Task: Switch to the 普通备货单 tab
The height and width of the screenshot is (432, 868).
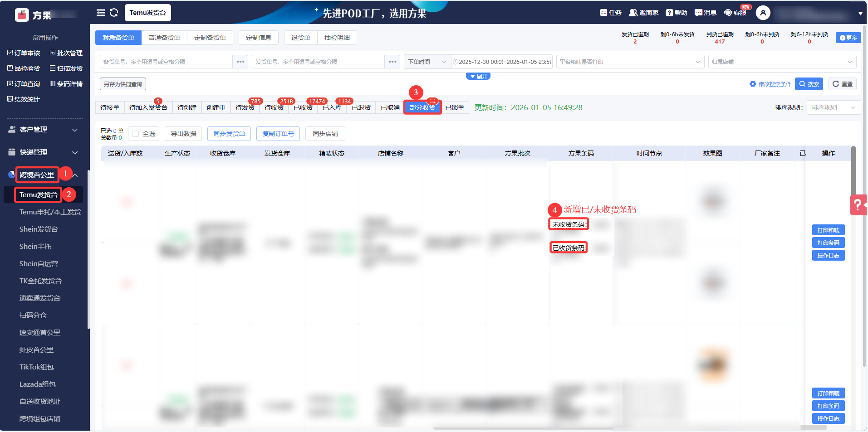Action: (x=164, y=38)
